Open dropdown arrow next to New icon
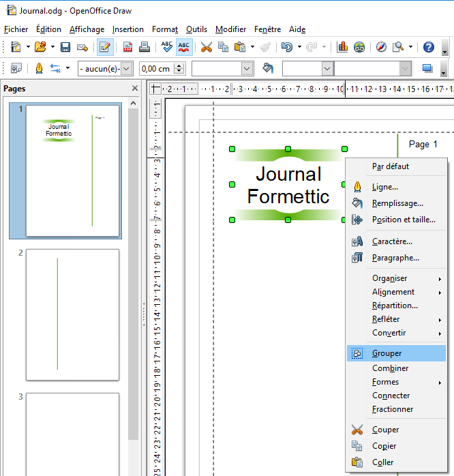The height and width of the screenshot is (476, 454). click(x=28, y=47)
